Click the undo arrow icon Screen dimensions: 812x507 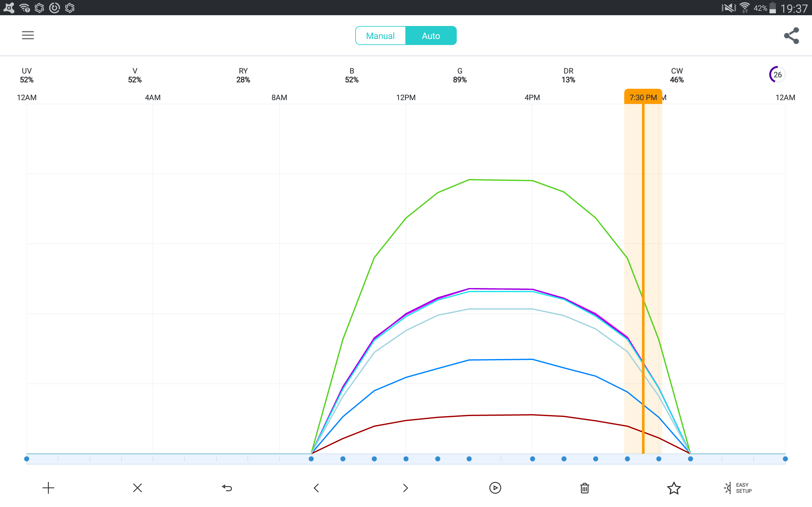[227, 488]
